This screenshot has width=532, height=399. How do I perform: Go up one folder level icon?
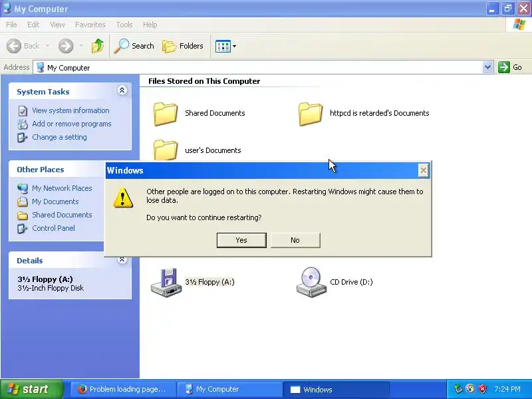click(x=98, y=46)
